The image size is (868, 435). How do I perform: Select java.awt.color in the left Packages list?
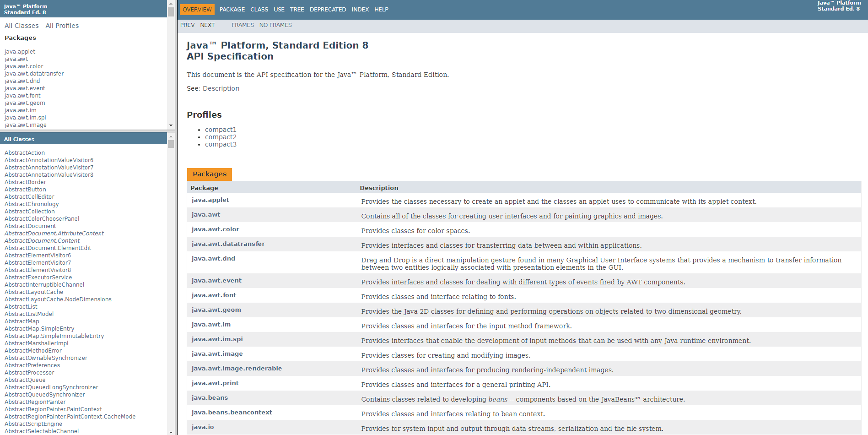[24, 66]
